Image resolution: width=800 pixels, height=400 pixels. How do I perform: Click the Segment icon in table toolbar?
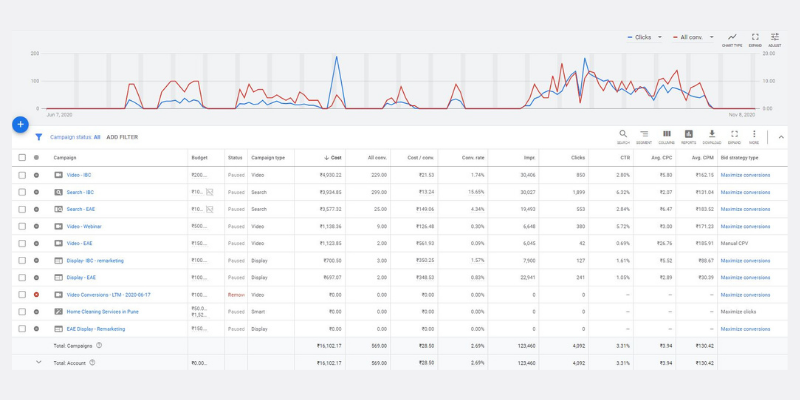coord(644,135)
